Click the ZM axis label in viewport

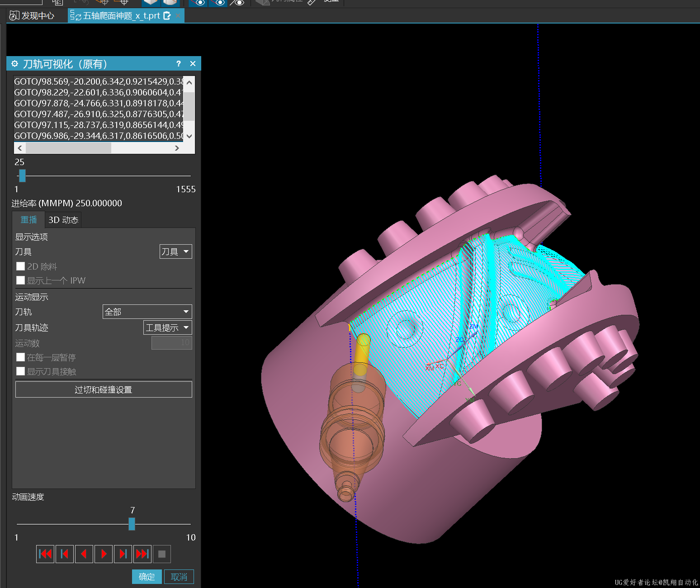pos(473,327)
